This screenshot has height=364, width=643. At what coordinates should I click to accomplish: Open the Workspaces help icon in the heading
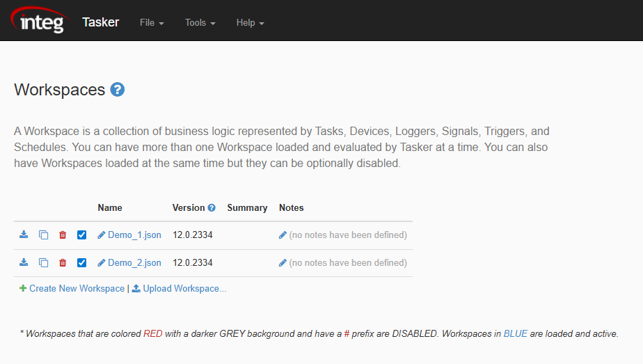tap(118, 90)
